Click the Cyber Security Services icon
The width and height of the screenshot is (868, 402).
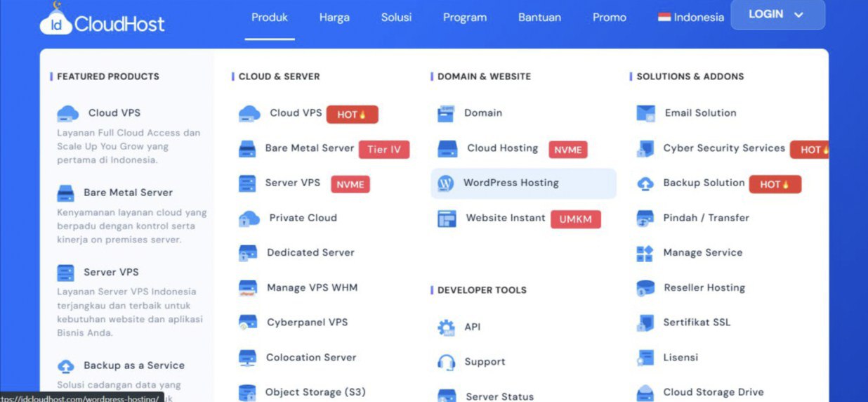coord(645,148)
